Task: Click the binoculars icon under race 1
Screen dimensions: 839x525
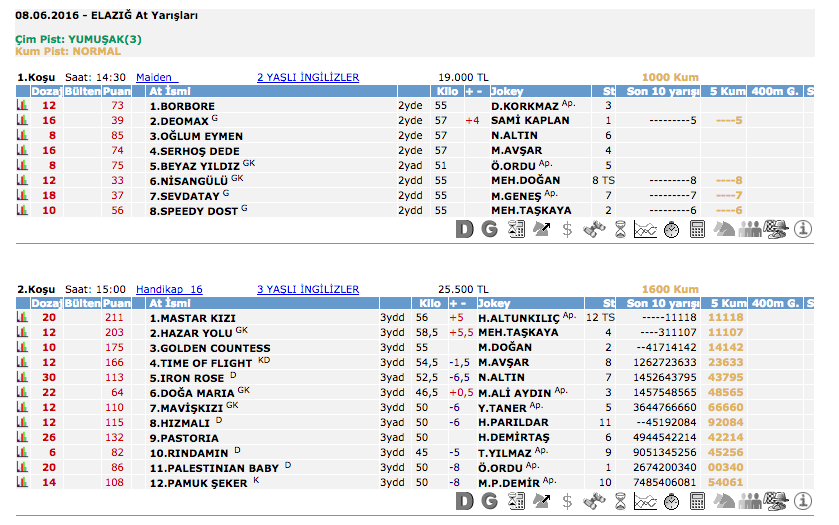Action: click(594, 230)
